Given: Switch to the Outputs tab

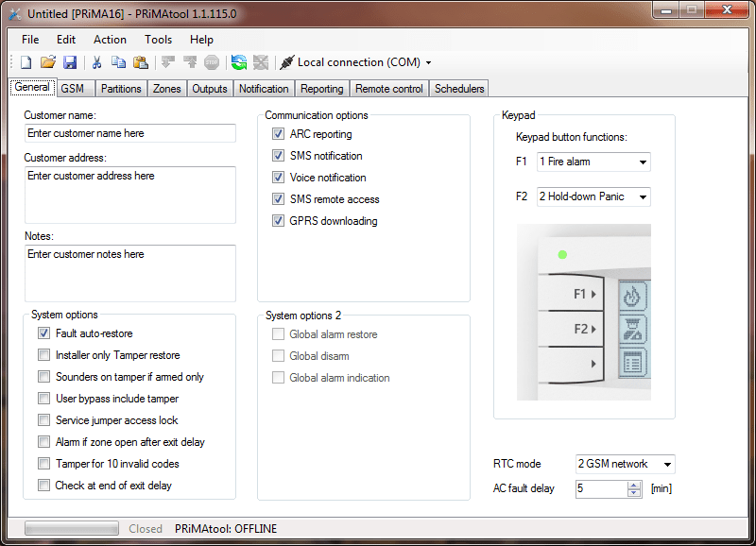Looking at the screenshot, I should pyautogui.click(x=210, y=89).
